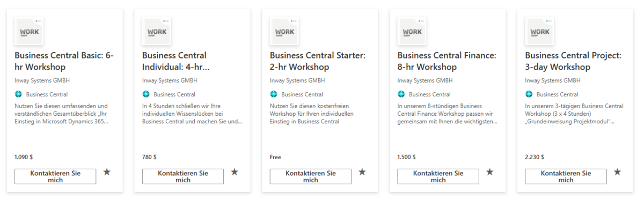
Task: Toggle favorite star for Finance 8-hr Workshop
Action: coord(490,172)
